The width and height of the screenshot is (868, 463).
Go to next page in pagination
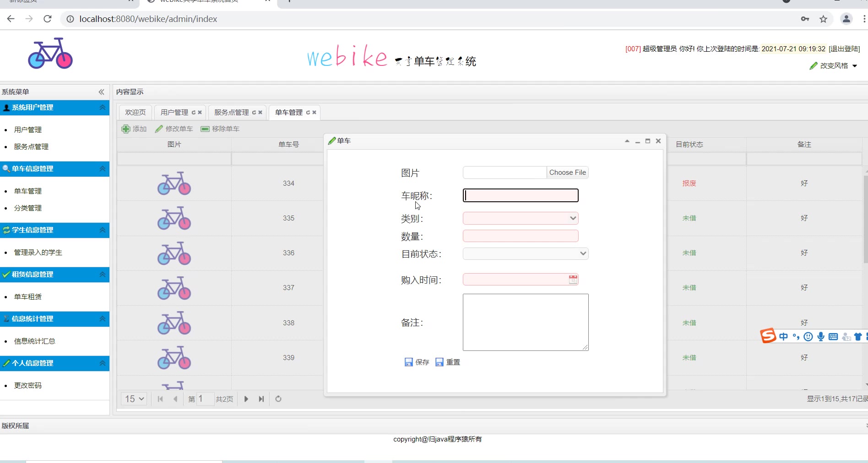tap(246, 399)
